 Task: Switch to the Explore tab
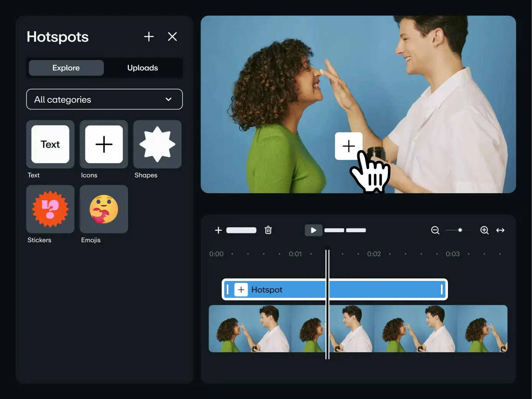point(66,68)
